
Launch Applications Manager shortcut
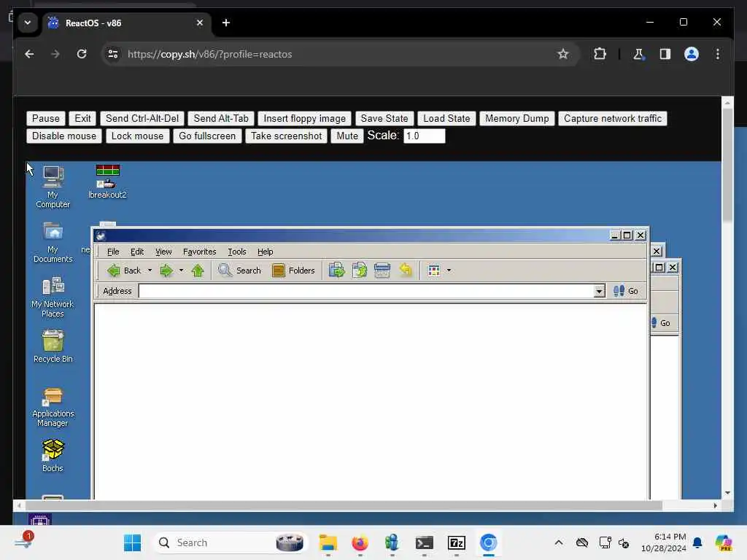pos(53,407)
